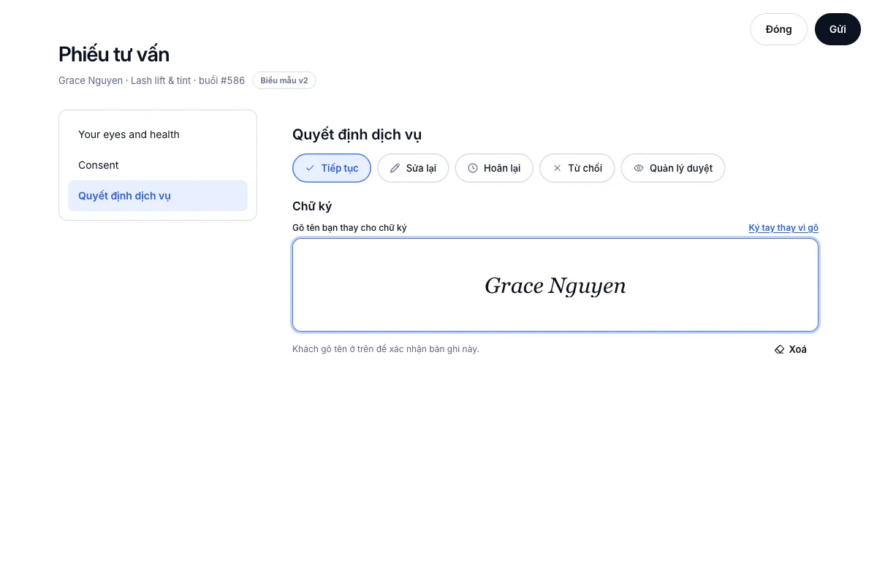Click the eye icon on Quản lý duyệt
The height and width of the screenshot is (588, 877).
point(639,168)
